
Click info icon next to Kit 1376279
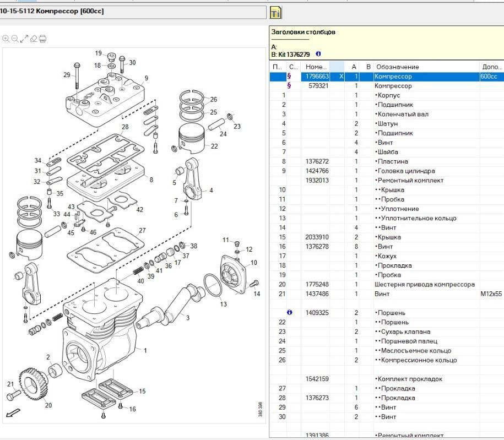(318, 55)
